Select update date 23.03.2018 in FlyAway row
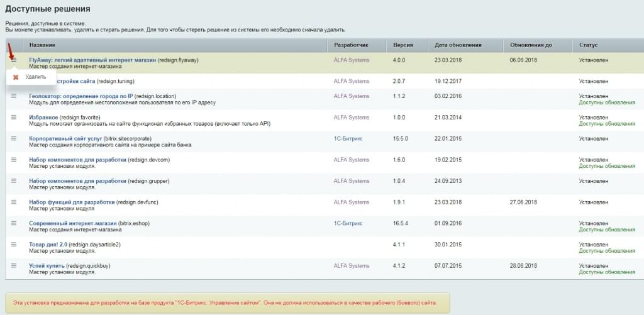 tap(448, 60)
